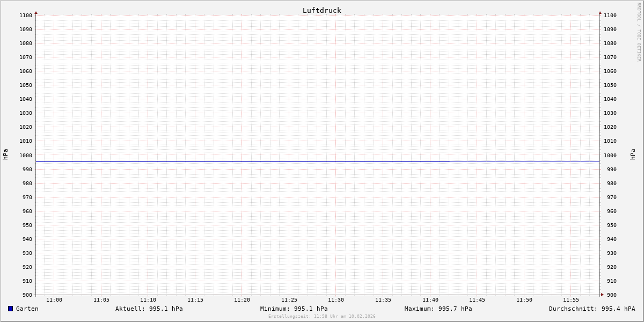Click the 11:45 time axis label
The image size is (644, 322).
pyautogui.click(x=477, y=300)
